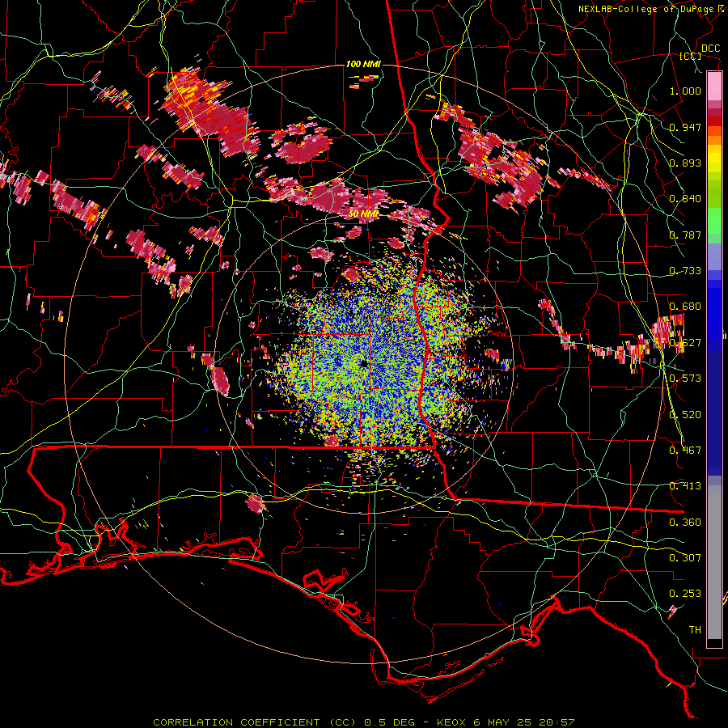Click the 0.840 color scale label
Image resolution: width=728 pixels, height=728 pixels.
click(x=685, y=199)
